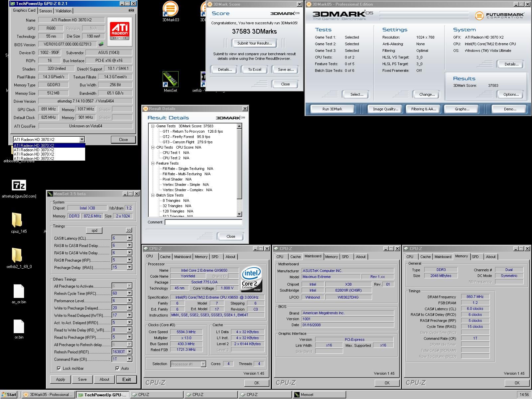Click the Image Quality button in 3DMark05
The height and width of the screenshot is (399, 532).
click(385, 109)
